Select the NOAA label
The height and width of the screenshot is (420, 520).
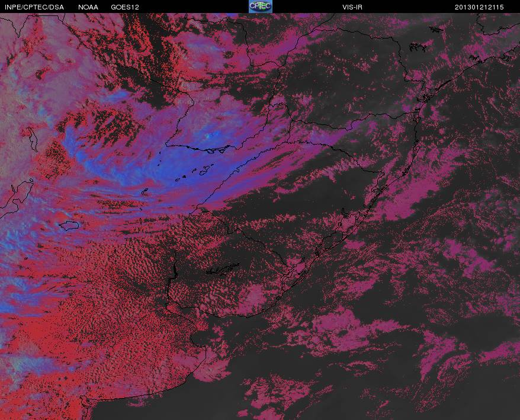(88, 7)
